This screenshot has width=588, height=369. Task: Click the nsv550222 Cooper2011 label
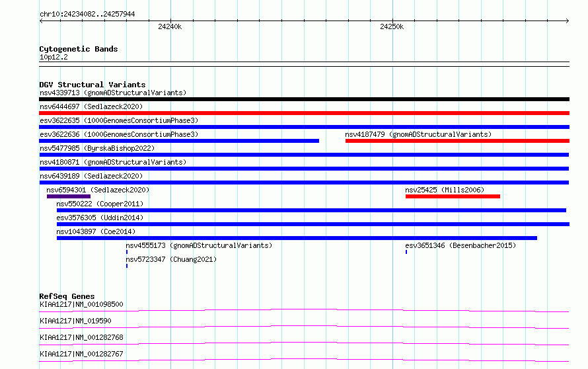pos(100,204)
